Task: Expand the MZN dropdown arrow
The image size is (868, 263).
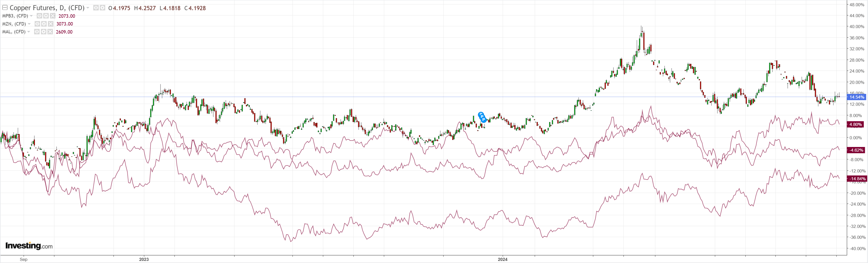Action: point(29,24)
